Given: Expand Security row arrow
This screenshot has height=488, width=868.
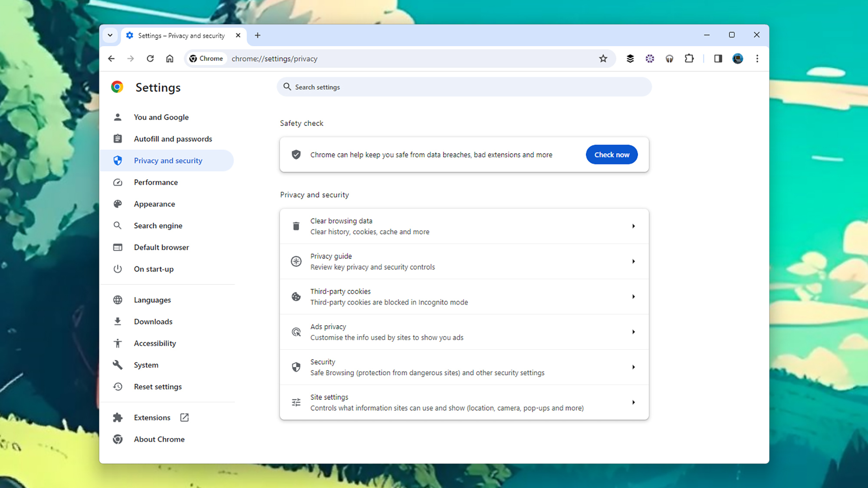Looking at the screenshot, I should click(x=634, y=367).
